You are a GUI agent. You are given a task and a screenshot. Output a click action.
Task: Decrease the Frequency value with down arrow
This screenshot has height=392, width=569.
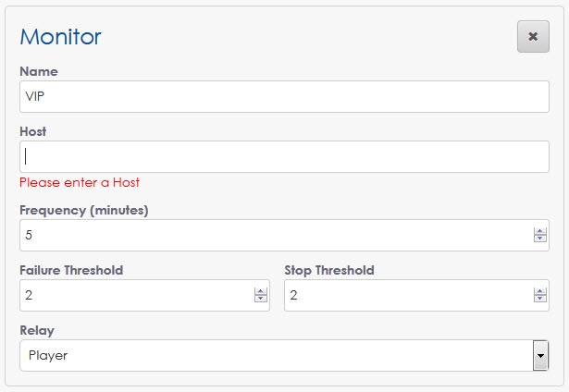[x=540, y=239]
